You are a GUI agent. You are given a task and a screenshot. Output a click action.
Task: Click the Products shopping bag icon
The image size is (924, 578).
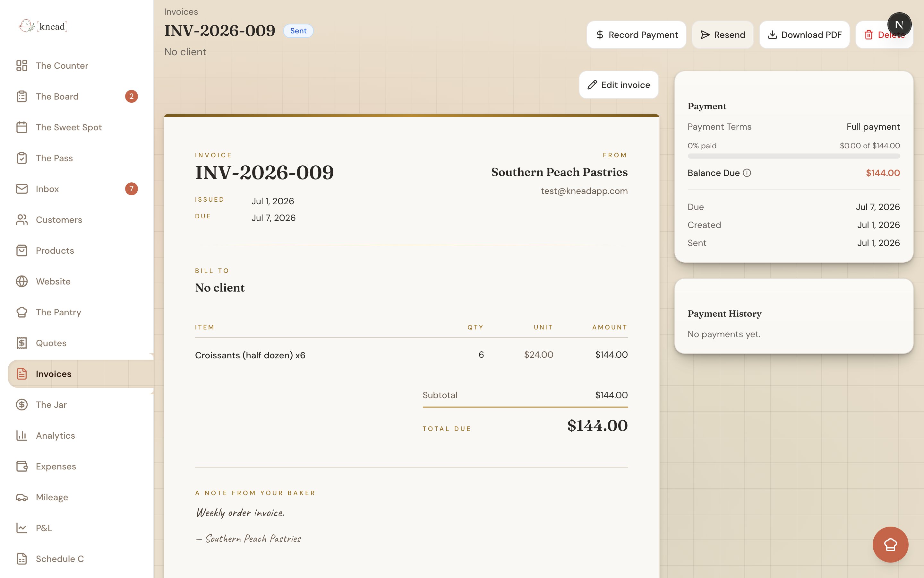[x=22, y=250]
